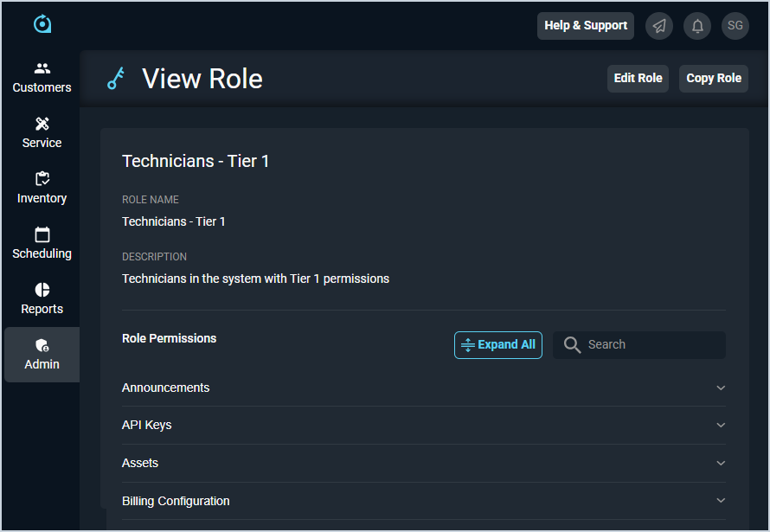Screen dimensions: 770x532
Task: Click the Role Permissions heading
Action: [169, 338]
